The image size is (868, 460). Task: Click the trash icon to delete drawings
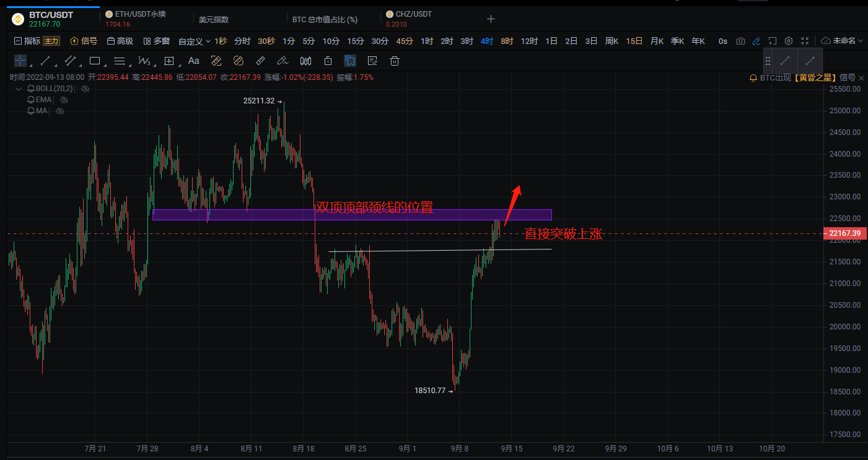[395, 61]
